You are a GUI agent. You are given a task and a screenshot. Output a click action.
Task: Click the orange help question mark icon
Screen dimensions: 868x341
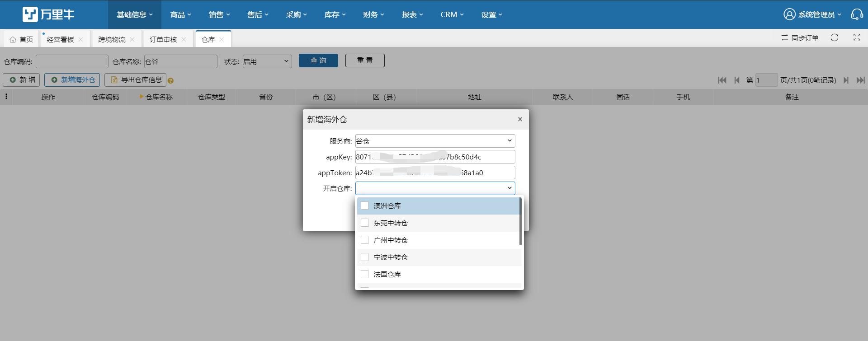[x=170, y=81]
